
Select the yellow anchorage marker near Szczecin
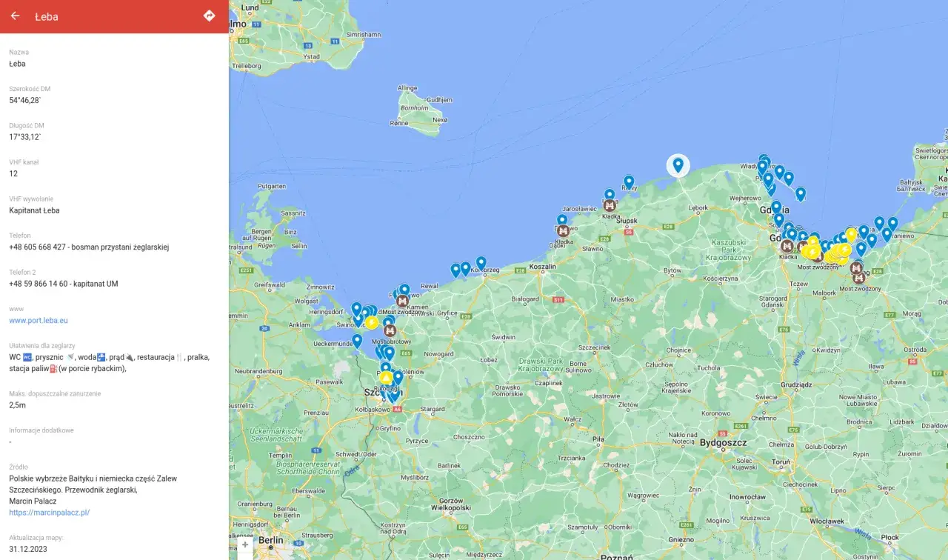pos(386,377)
